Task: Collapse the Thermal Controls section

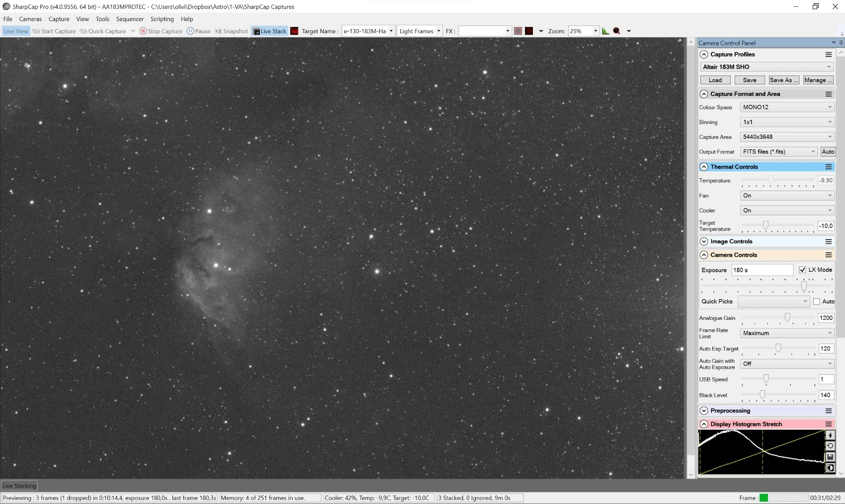Action: (704, 166)
